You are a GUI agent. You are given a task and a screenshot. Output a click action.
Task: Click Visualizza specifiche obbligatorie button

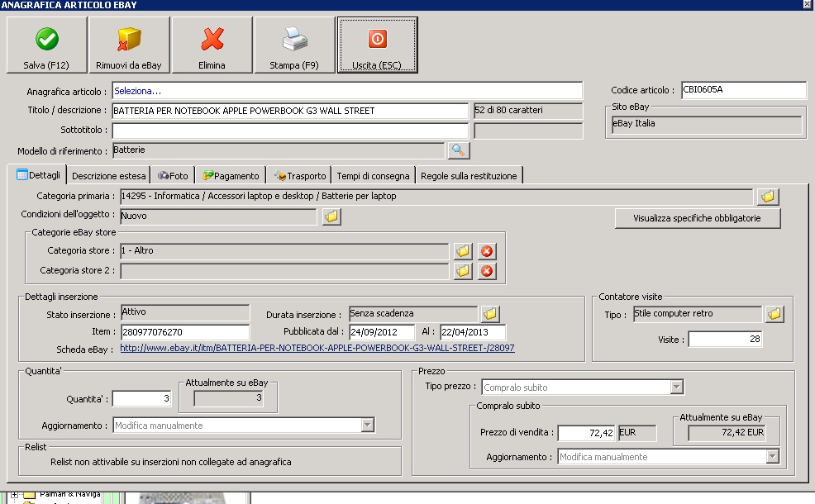tap(697, 218)
